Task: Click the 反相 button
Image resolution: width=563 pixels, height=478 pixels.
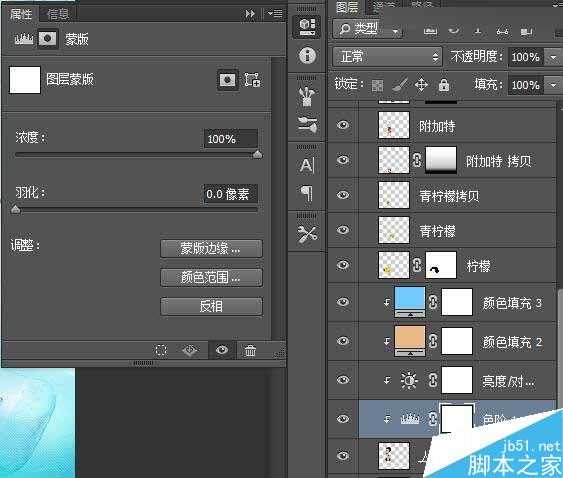Action: pyautogui.click(x=211, y=306)
